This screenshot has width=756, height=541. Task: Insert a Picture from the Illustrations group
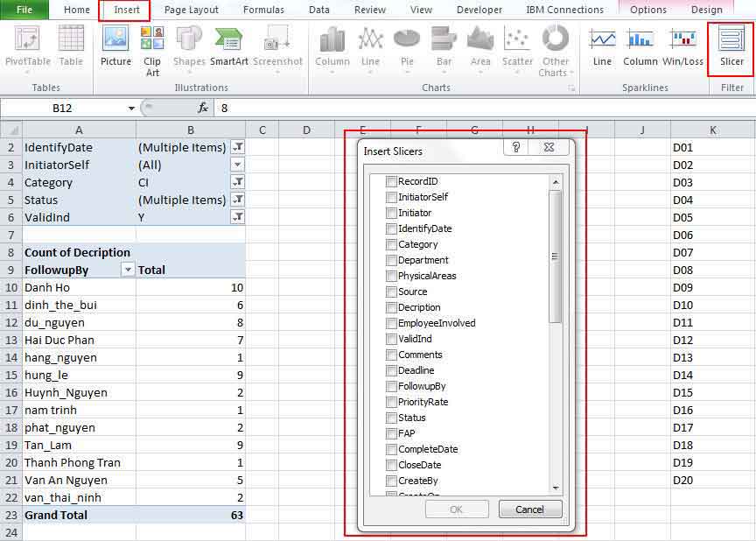pyautogui.click(x=115, y=47)
